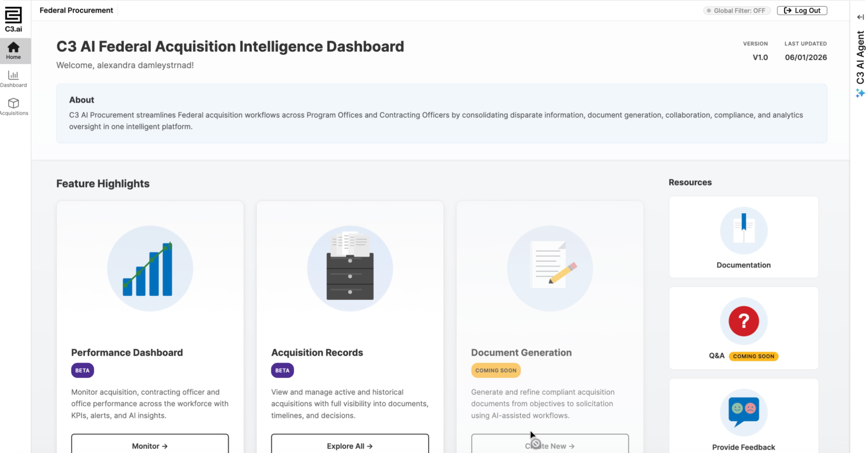Open the Dashboard bar chart sidebar icon
Screen dimensions: 868x453
pyautogui.click(x=13, y=75)
